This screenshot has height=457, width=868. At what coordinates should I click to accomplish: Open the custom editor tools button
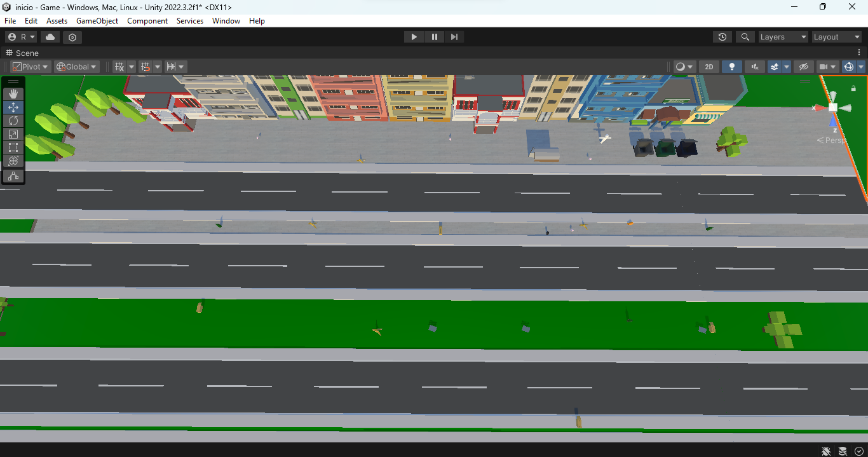(x=13, y=176)
